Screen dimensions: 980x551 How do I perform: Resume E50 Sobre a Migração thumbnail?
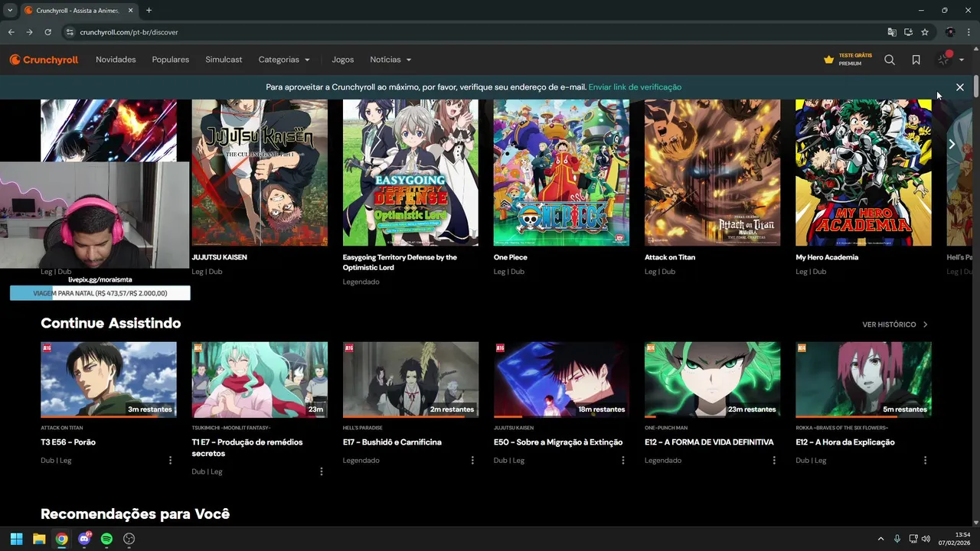point(561,380)
